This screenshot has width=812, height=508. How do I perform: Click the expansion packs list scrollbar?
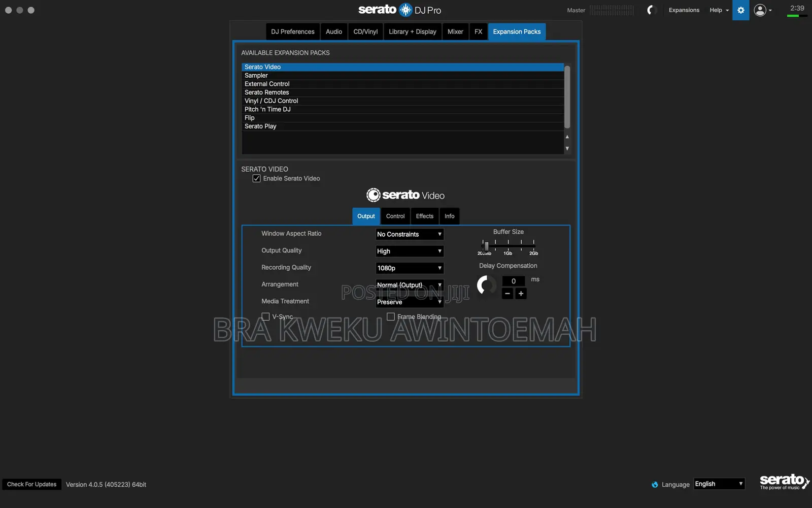pos(567,97)
